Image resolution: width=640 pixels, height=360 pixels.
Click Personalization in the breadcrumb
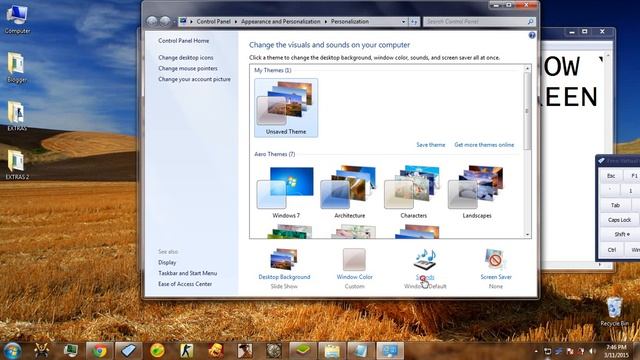[x=350, y=22]
